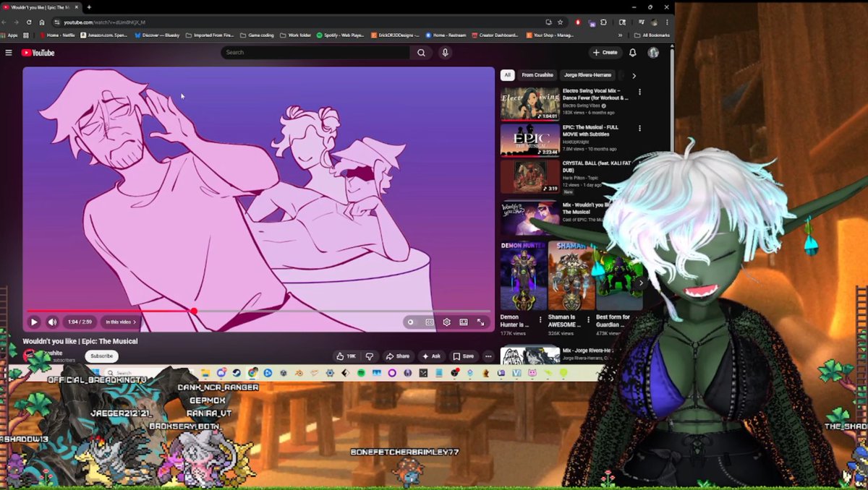Viewport: 868px width, 490px height.
Task: Open the video settings gear
Action: [446, 322]
